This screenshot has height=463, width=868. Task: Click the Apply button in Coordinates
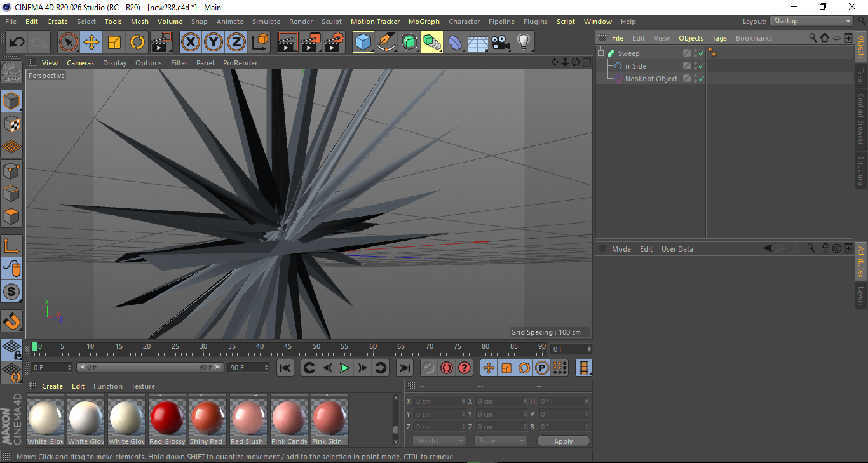tap(563, 441)
